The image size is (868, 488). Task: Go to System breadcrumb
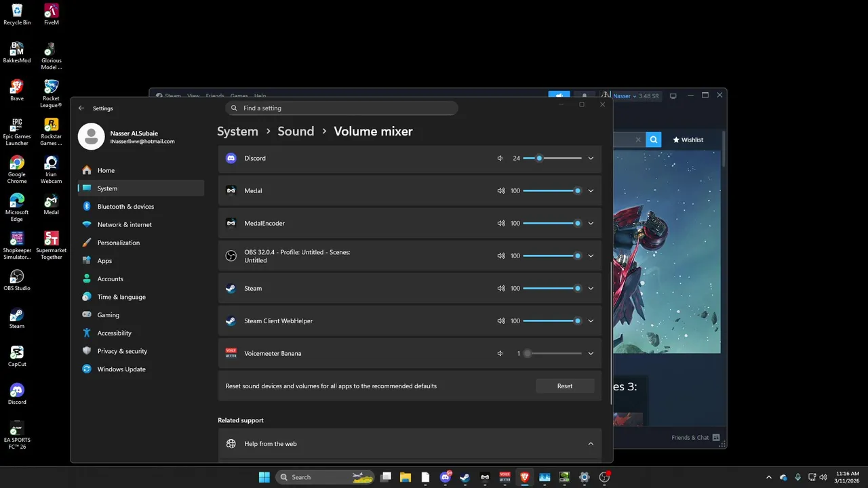(237, 131)
